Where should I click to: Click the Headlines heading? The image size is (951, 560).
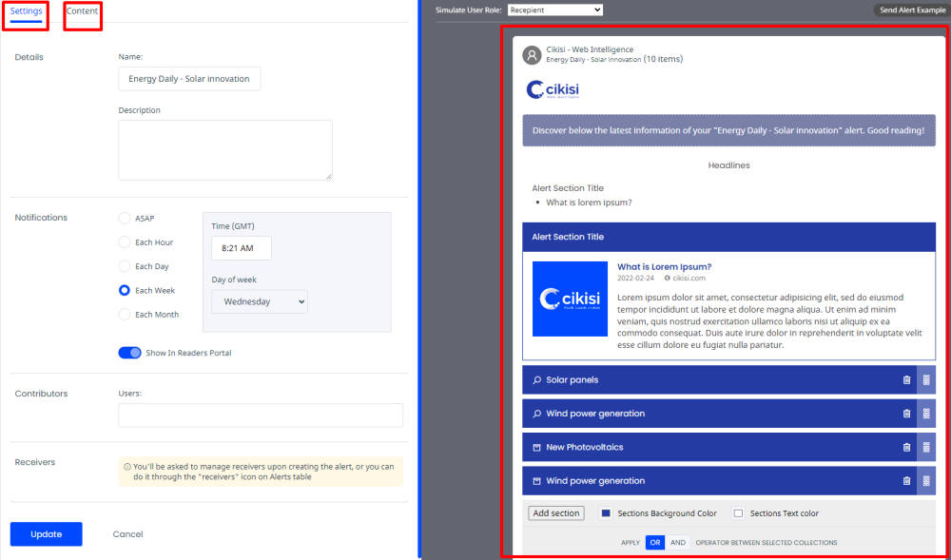(728, 164)
